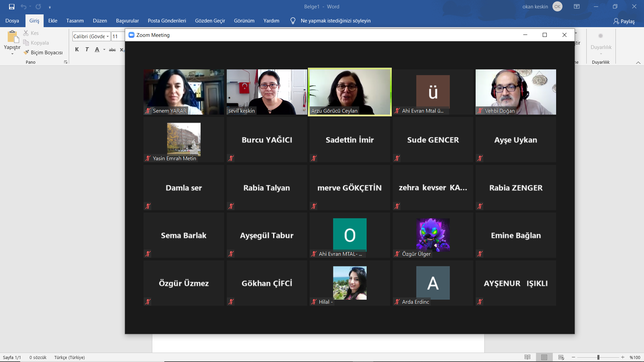The height and width of the screenshot is (362, 644).
Task: Open the Customize Quick Access Toolbar dropdown
Action: click(50, 7)
